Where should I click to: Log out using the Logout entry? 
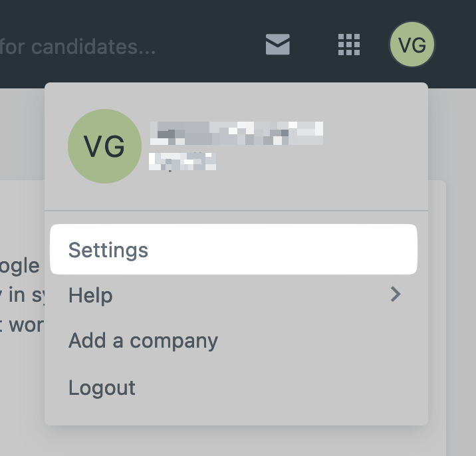102,388
